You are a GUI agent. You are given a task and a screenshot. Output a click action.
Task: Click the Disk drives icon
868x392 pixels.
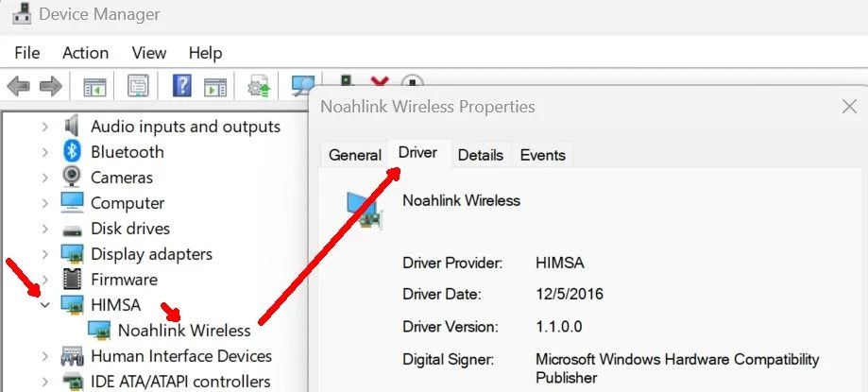coord(72,230)
